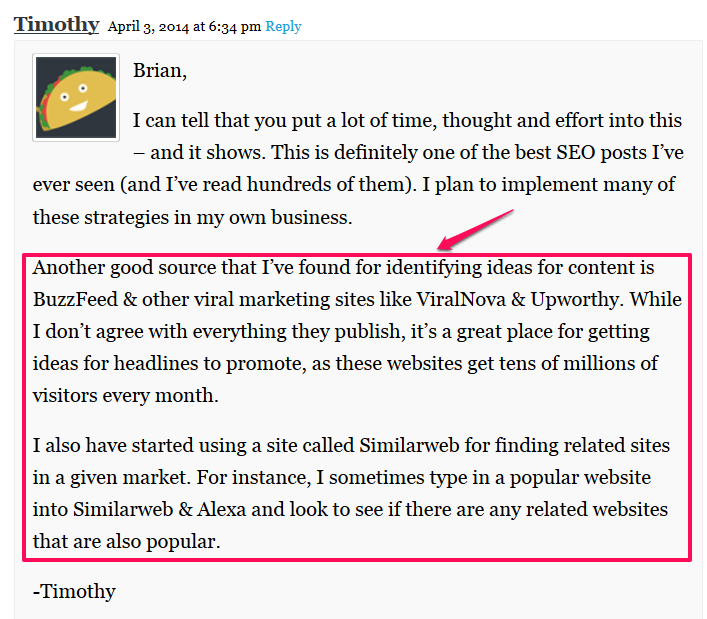Click the Reply link beside the timestamp
The width and height of the screenshot is (707, 619).
pos(283,27)
